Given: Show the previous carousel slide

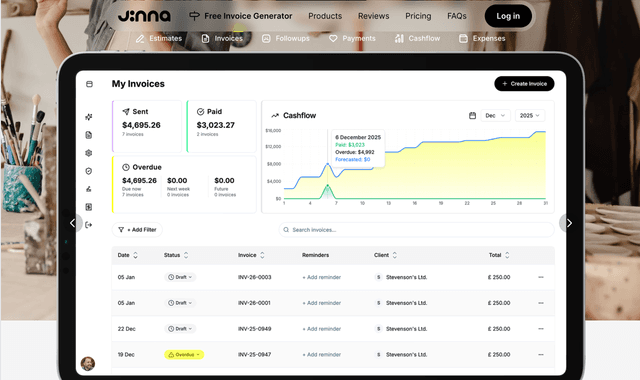Looking at the screenshot, I should click(73, 223).
